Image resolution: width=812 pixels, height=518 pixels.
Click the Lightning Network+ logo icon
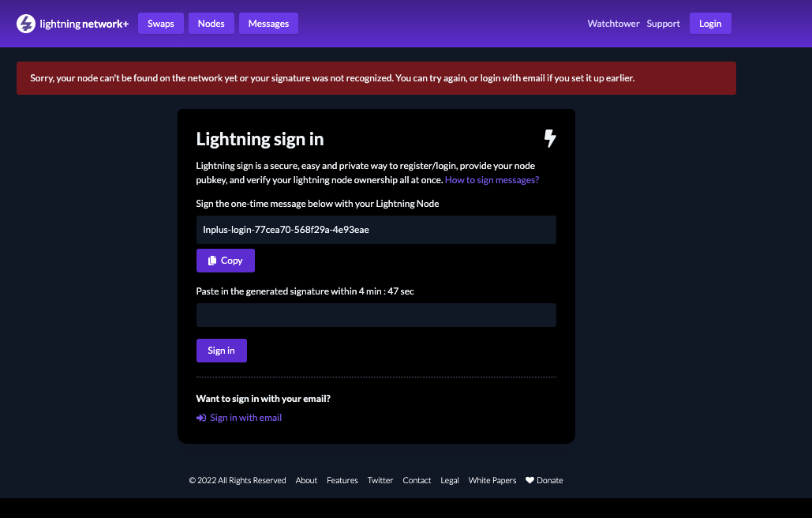[x=26, y=24]
